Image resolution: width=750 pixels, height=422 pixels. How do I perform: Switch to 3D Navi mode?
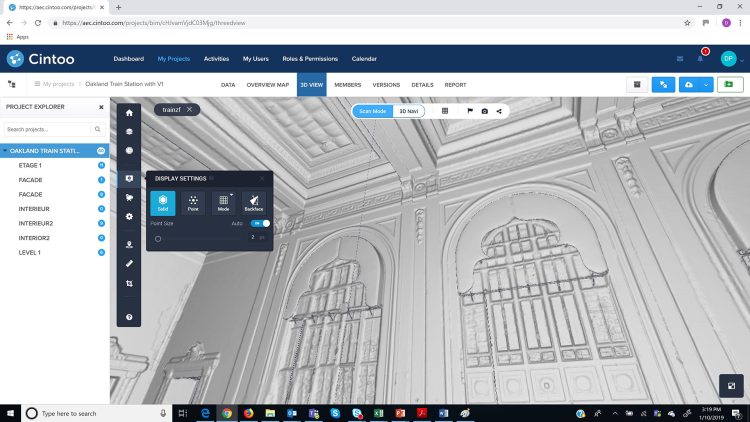pos(409,111)
